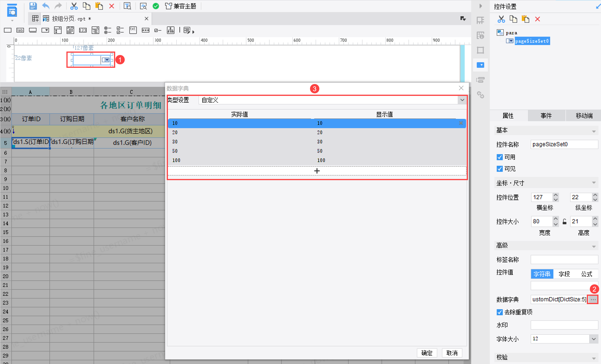This screenshot has height=364, width=601.
Task: Click the 兼容主题 theme icon
Action: [x=180, y=6]
